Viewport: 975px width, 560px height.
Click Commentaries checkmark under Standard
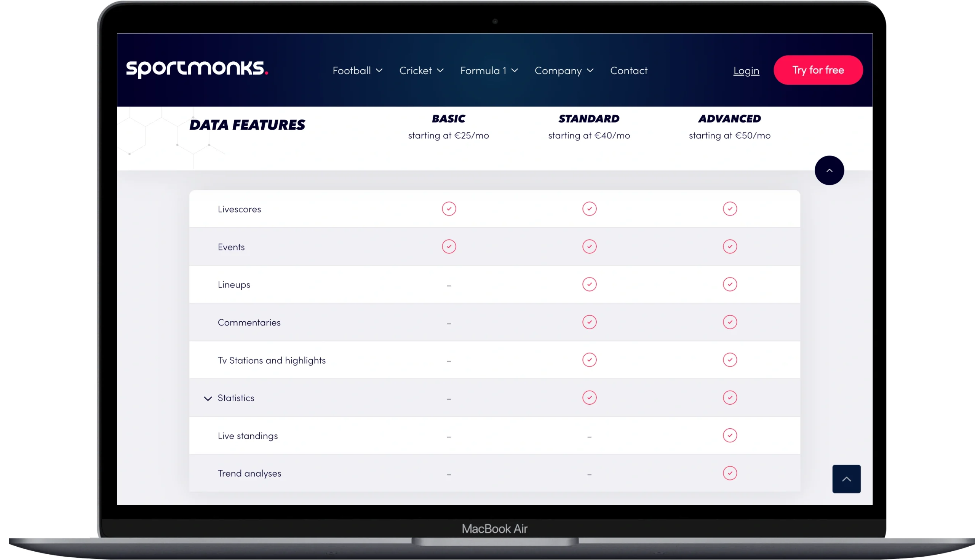(x=589, y=322)
